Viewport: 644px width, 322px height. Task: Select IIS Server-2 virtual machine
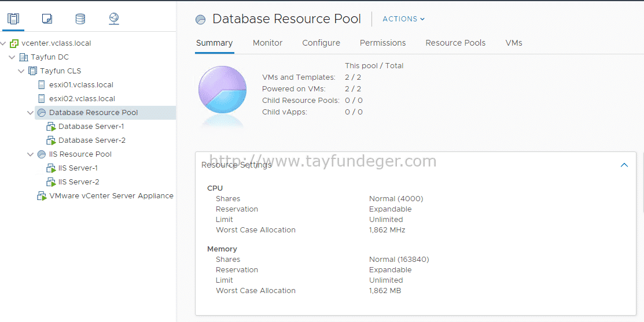79,182
